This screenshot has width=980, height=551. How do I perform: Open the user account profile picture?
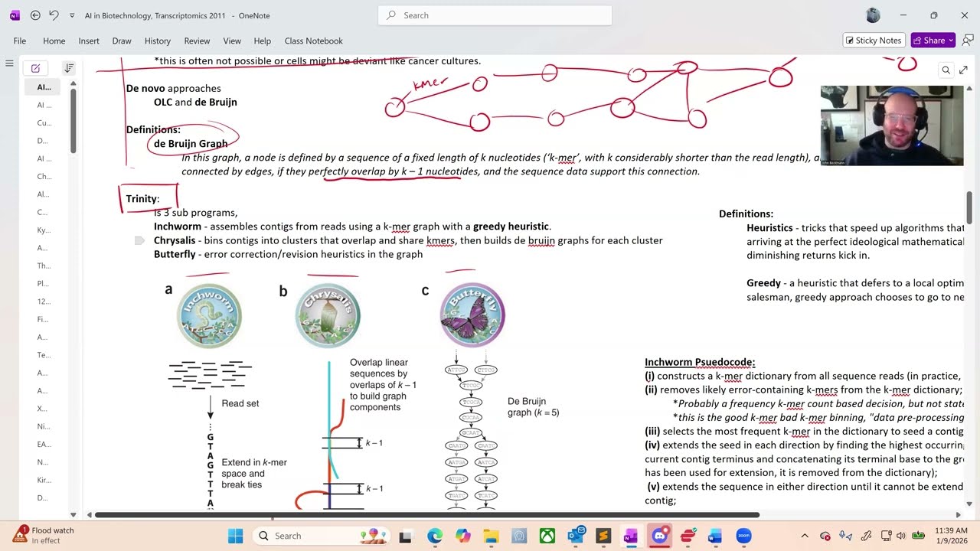873,15
